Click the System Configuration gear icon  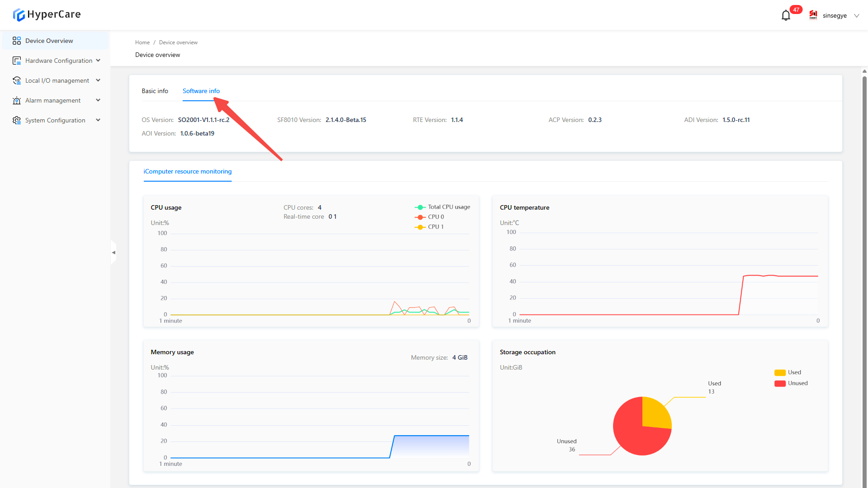[x=17, y=120]
